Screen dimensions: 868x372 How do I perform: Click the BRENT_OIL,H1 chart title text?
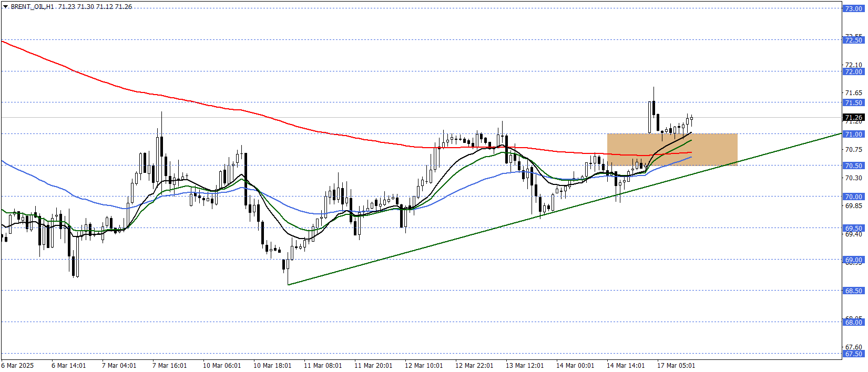point(32,7)
